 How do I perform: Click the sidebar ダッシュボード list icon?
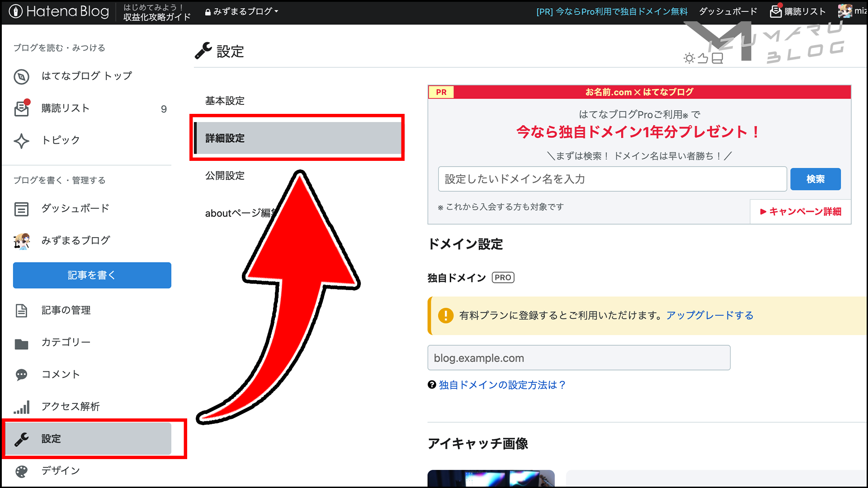click(21, 209)
